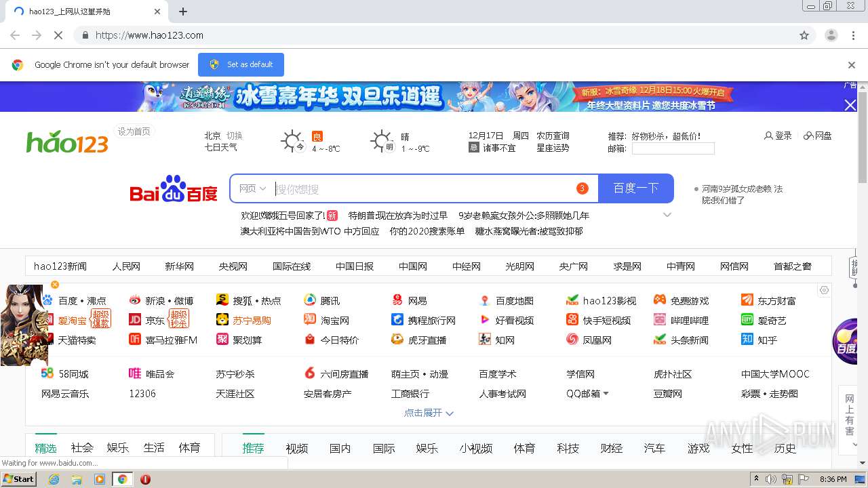This screenshot has width=868, height=488.
Task: Switch to the 国内 tab
Action: point(340,448)
